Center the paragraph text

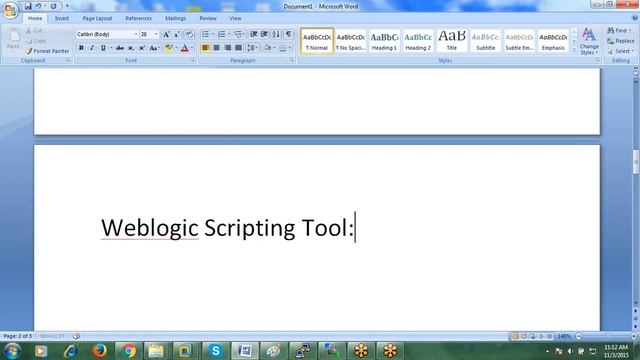(x=216, y=48)
